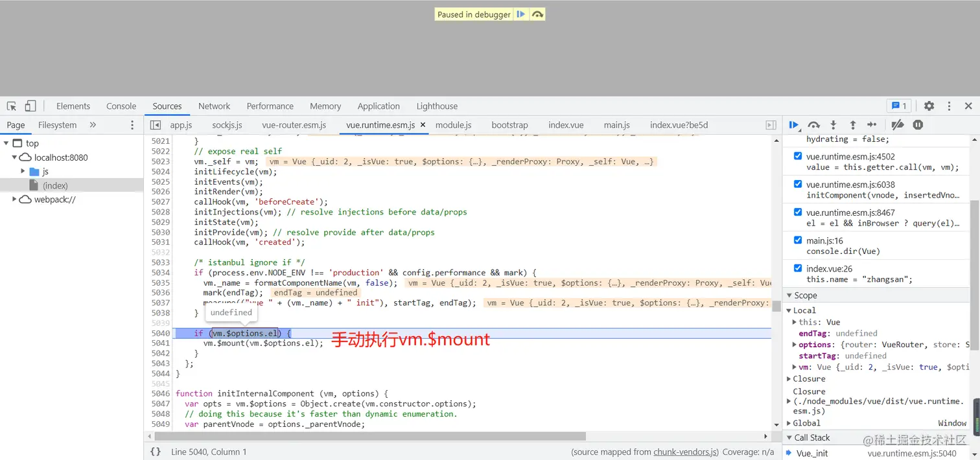Deactivate breakpoints icon
980x460 pixels.
(x=898, y=125)
